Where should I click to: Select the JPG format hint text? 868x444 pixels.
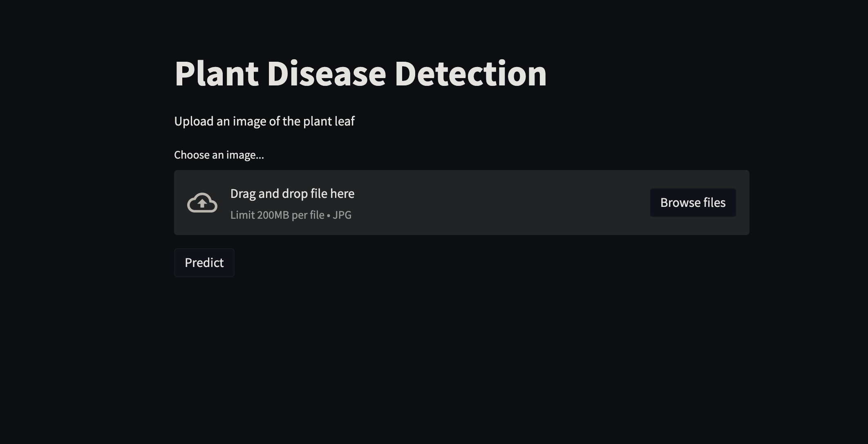(342, 215)
